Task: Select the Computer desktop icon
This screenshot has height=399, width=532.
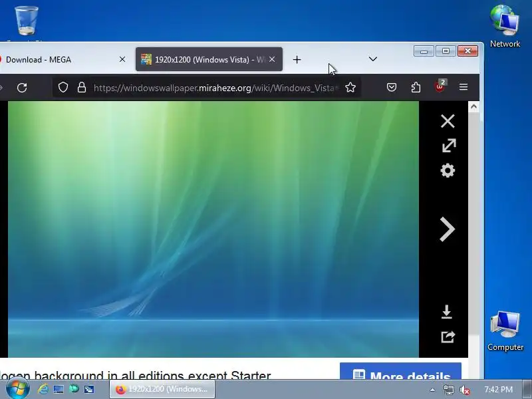Action: [x=505, y=331]
